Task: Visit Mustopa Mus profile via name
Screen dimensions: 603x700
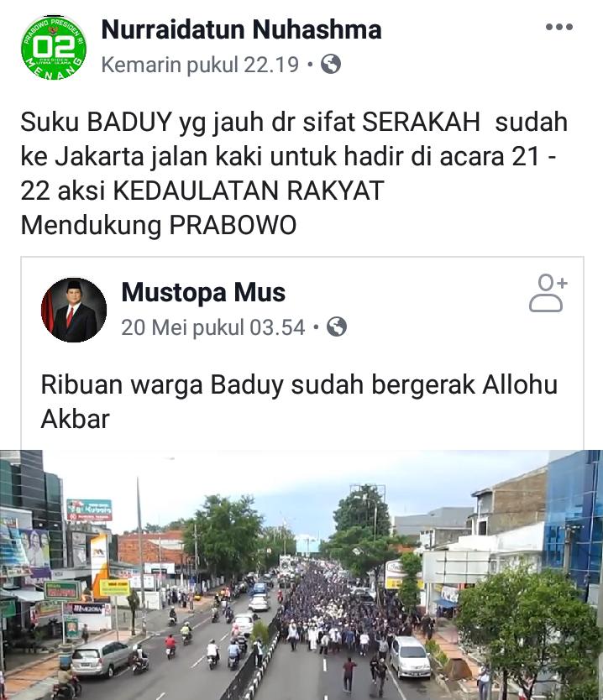Action: click(x=203, y=292)
